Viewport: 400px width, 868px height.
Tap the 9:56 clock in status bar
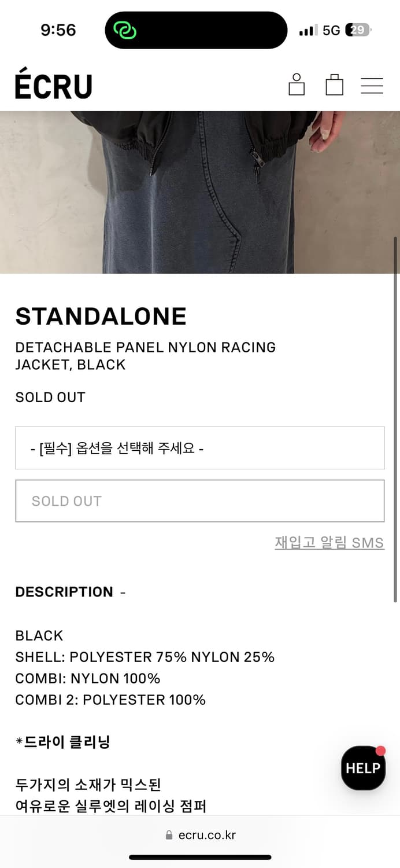[58, 30]
